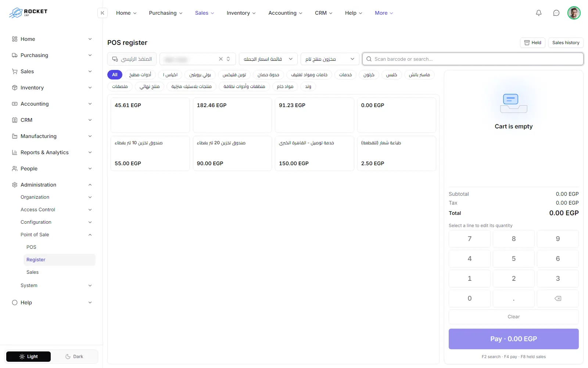Open the Accounting top menu
588x368 pixels.
pos(286,13)
